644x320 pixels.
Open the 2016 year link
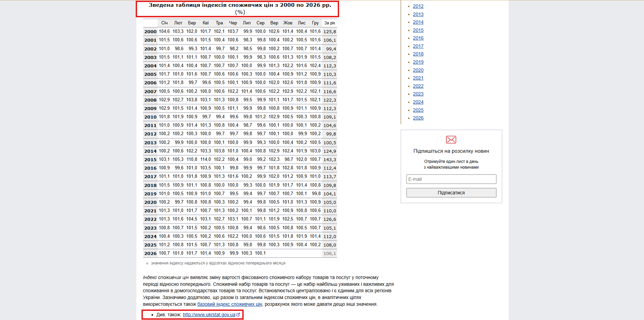click(418, 38)
